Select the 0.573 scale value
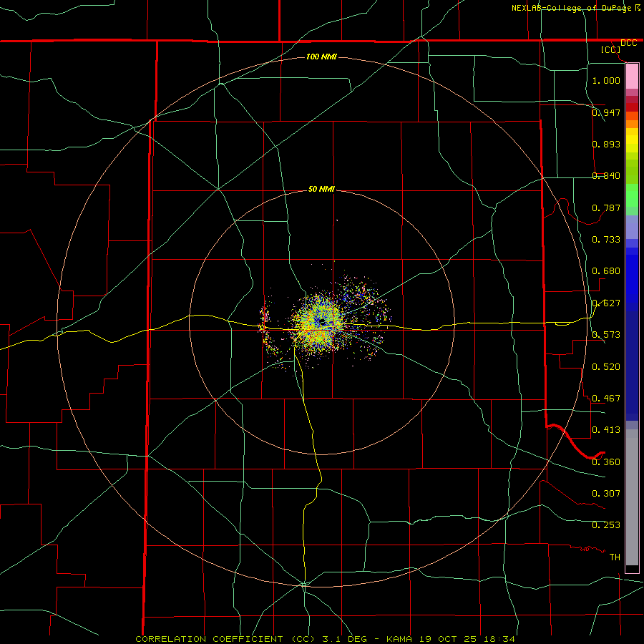This screenshot has height=644, width=644. [606, 335]
